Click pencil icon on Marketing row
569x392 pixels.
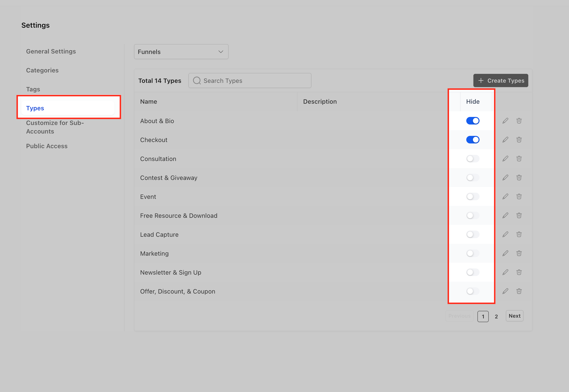pyautogui.click(x=505, y=253)
